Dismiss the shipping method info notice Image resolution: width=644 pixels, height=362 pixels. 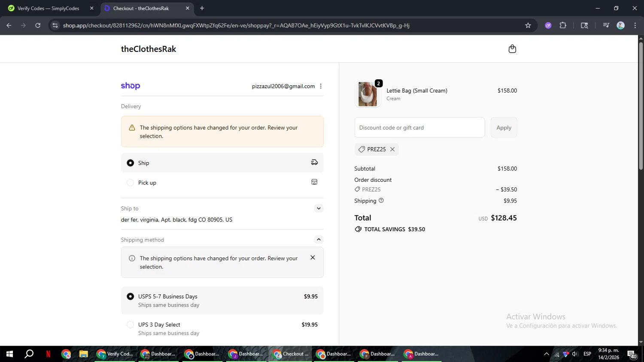pos(313,257)
